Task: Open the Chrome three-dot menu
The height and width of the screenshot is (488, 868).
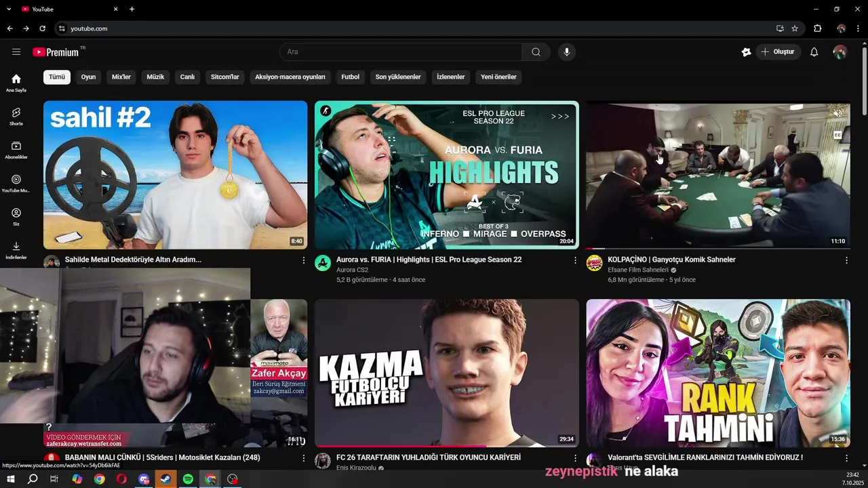Action: tap(859, 28)
